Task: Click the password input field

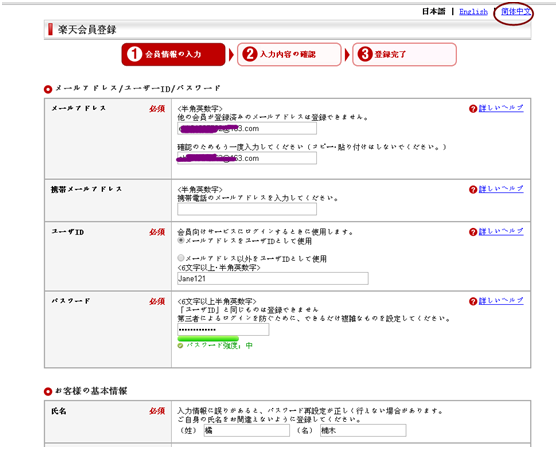Action: [223, 329]
